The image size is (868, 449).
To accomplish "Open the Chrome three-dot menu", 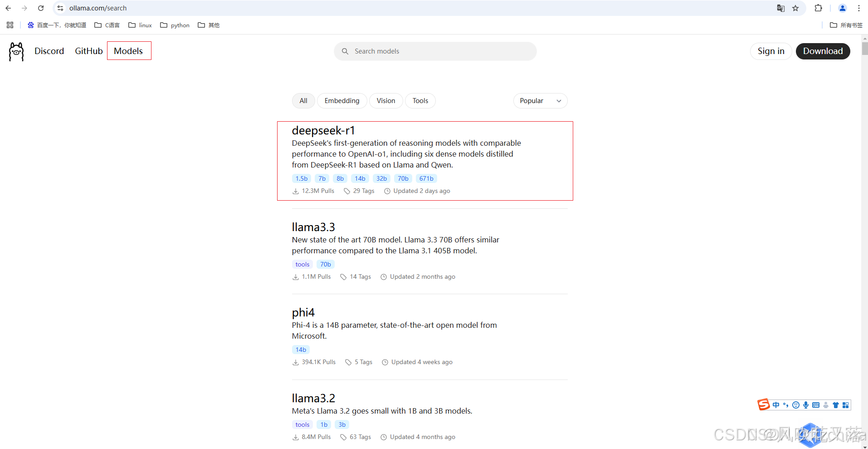I will (x=859, y=8).
